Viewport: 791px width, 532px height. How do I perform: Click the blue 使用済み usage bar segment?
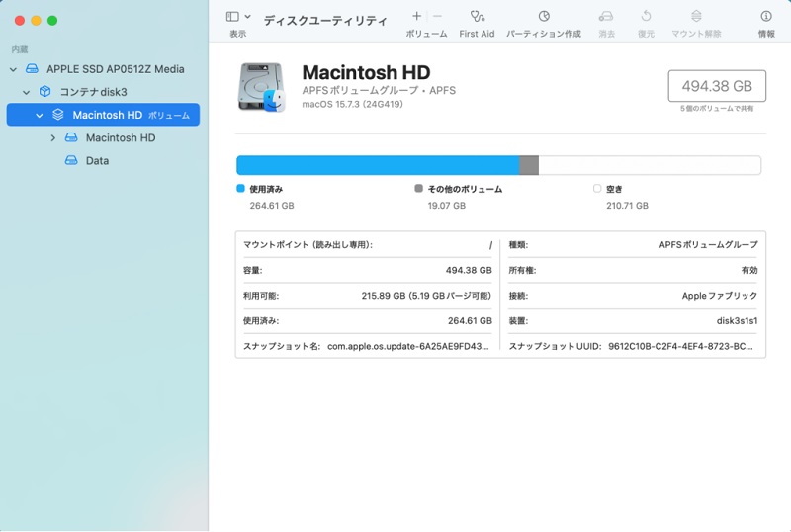coord(378,165)
